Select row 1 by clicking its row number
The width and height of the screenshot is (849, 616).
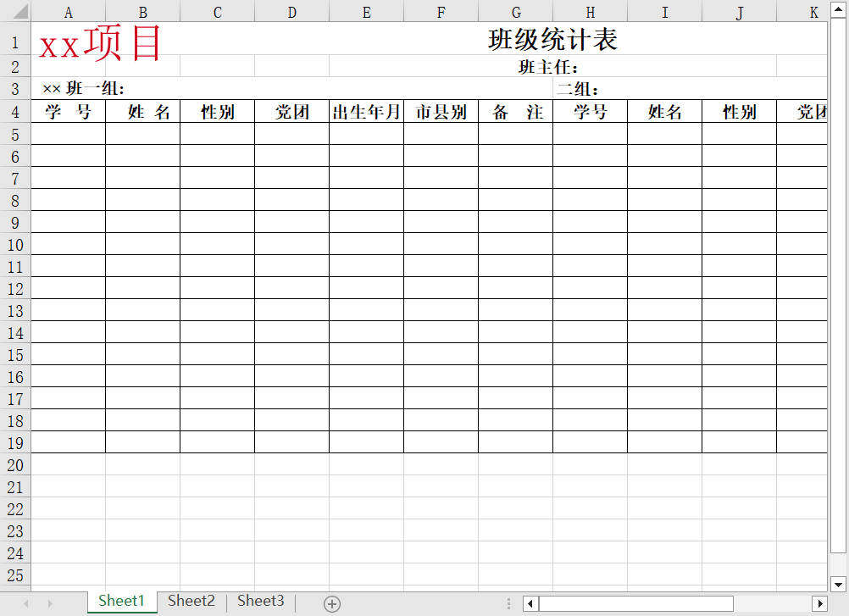coord(15,41)
